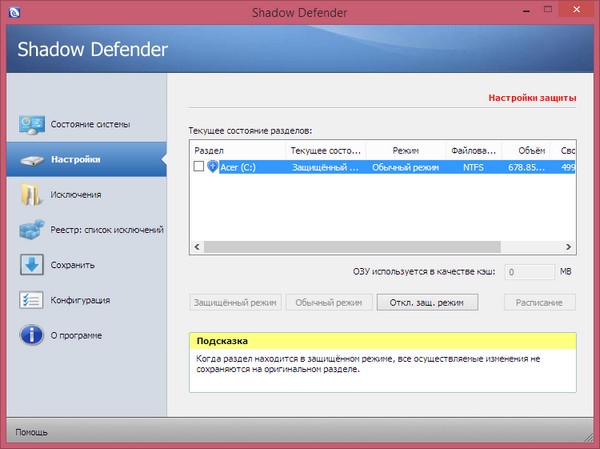The image size is (600, 449).
Task: Tick the Acer (C:) partition checkbox
Action: pos(198,167)
